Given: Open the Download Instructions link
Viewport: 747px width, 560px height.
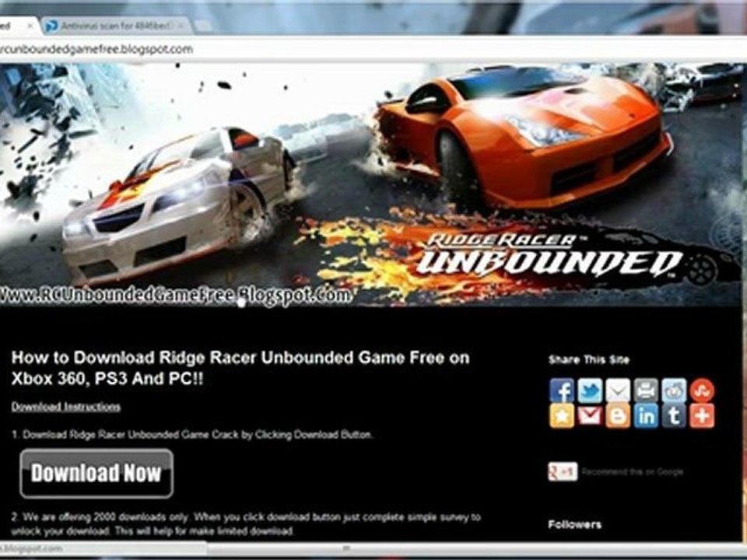Looking at the screenshot, I should tap(65, 407).
